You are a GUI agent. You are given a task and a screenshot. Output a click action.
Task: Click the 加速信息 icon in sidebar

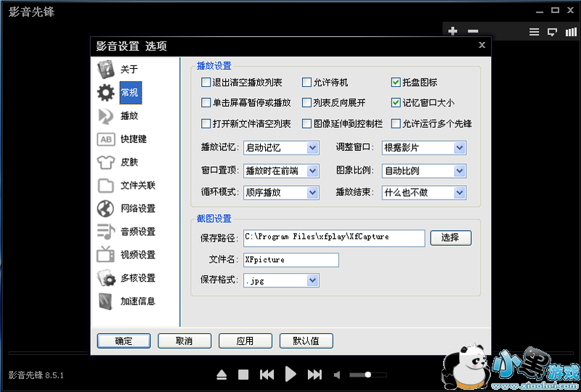[x=106, y=301]
